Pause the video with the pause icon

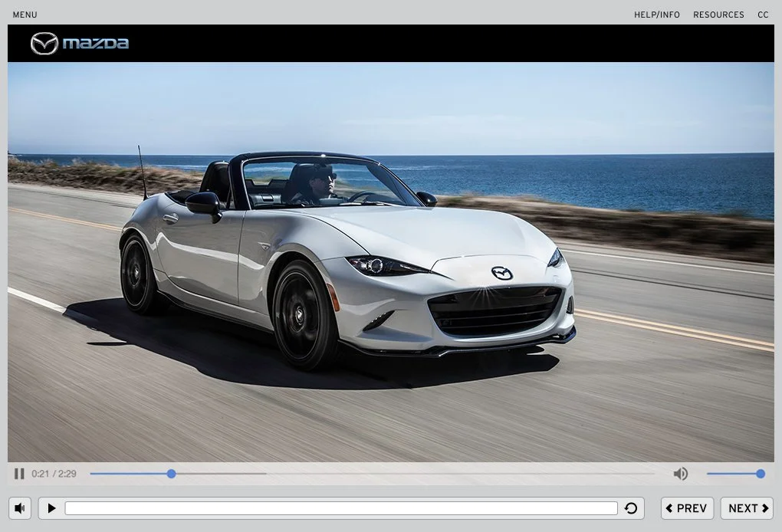click(x=19, y=474)
